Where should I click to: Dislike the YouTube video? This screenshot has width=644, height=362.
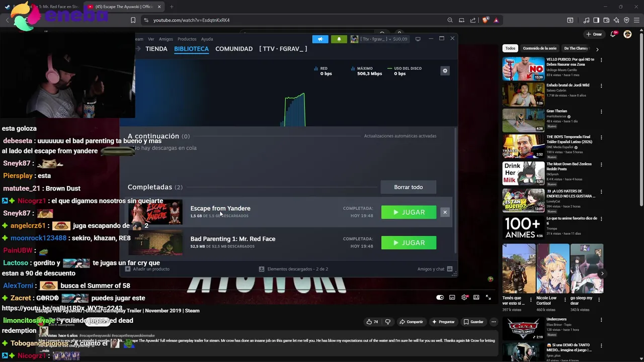[x=387, y=322]
